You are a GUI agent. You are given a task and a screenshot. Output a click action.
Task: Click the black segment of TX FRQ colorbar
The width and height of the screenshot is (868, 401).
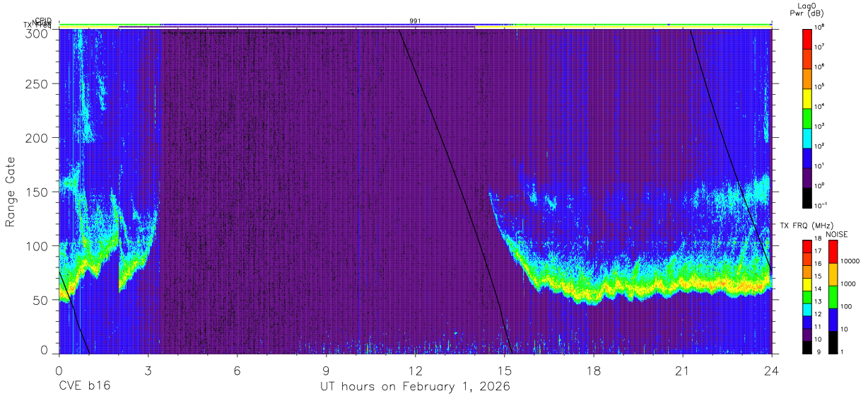click(807, 348)
